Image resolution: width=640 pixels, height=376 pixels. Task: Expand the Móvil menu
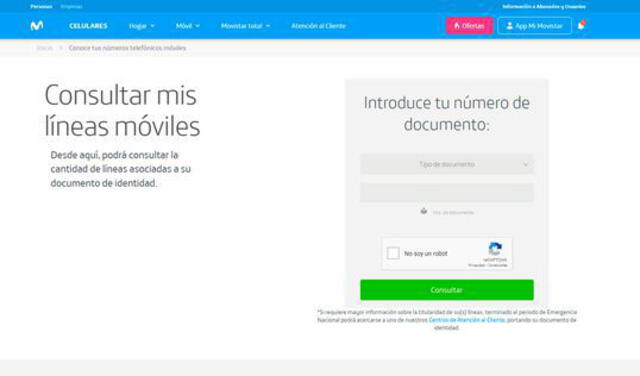(188, 26)
